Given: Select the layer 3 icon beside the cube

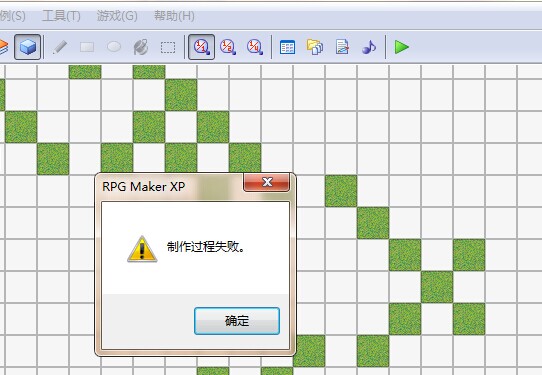Looking at the screenshot, I should [3, 47].
